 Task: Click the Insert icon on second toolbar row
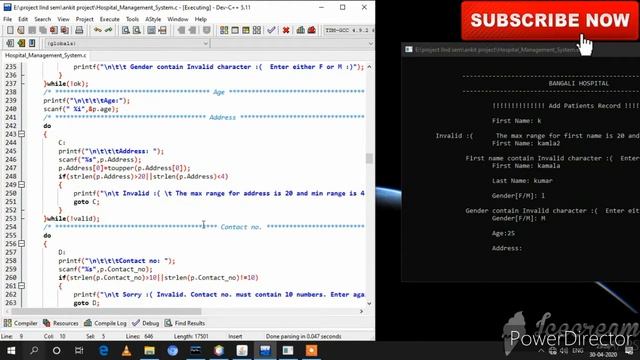[10, 43]
